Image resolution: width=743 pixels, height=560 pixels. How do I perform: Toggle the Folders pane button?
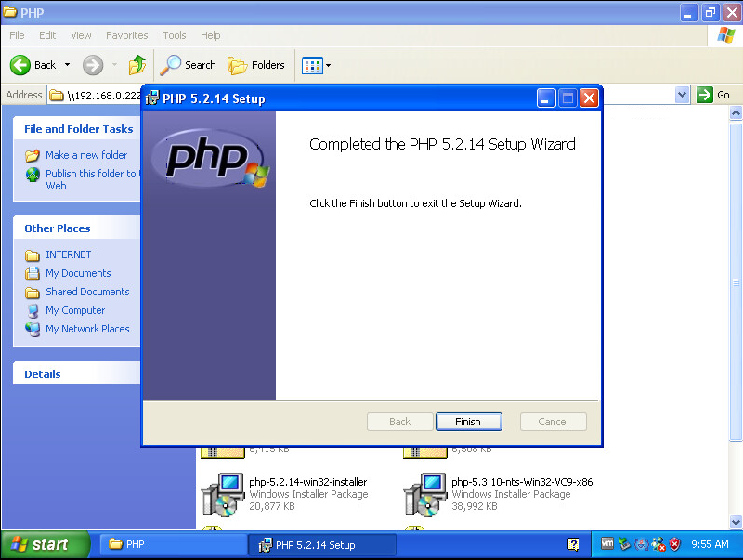point(256,65)
